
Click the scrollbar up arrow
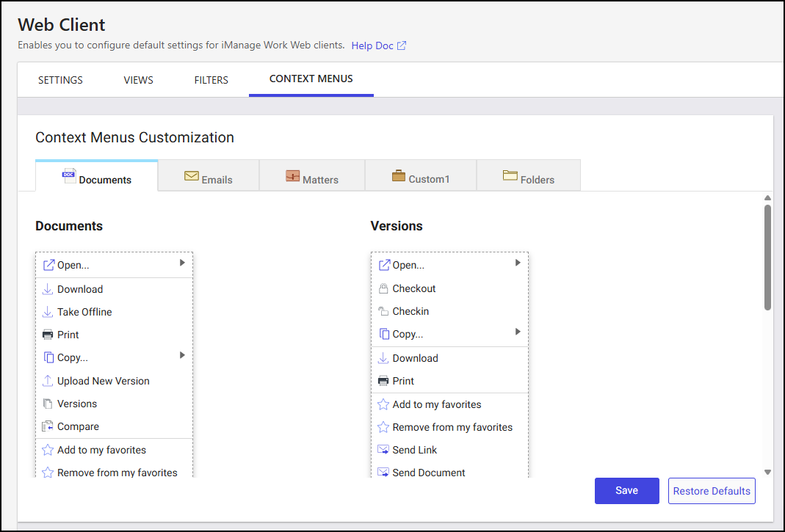[x=767, y=198]
